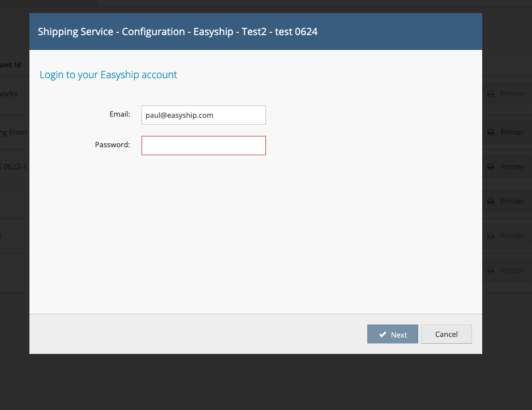Click the 'Email:' label

(x=120, y=114)
